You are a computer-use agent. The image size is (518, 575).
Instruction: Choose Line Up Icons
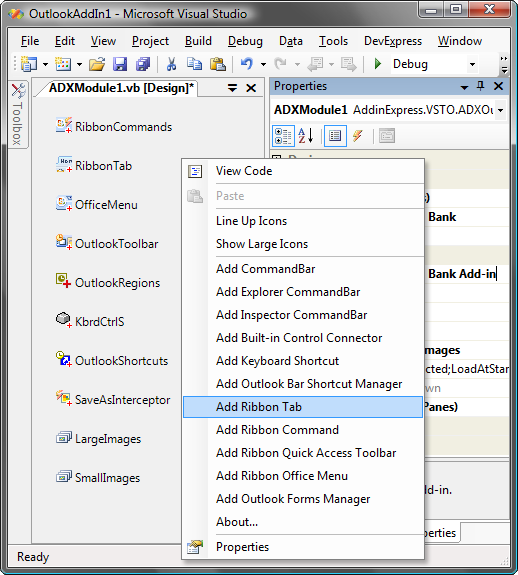point(303,221)
